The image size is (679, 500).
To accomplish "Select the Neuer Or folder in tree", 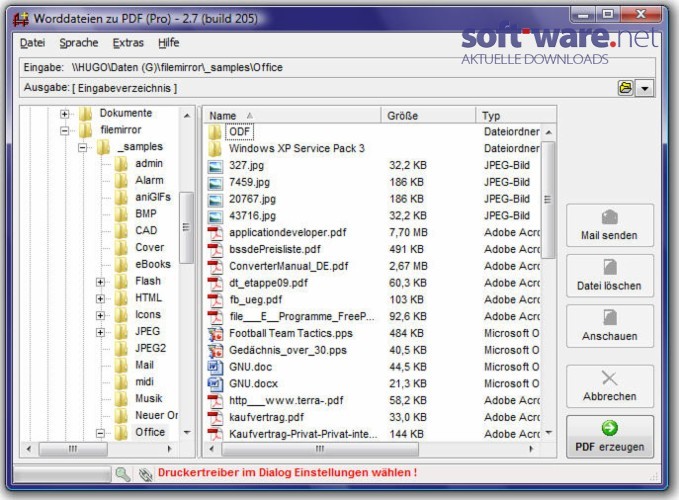I will click(156, 415).
